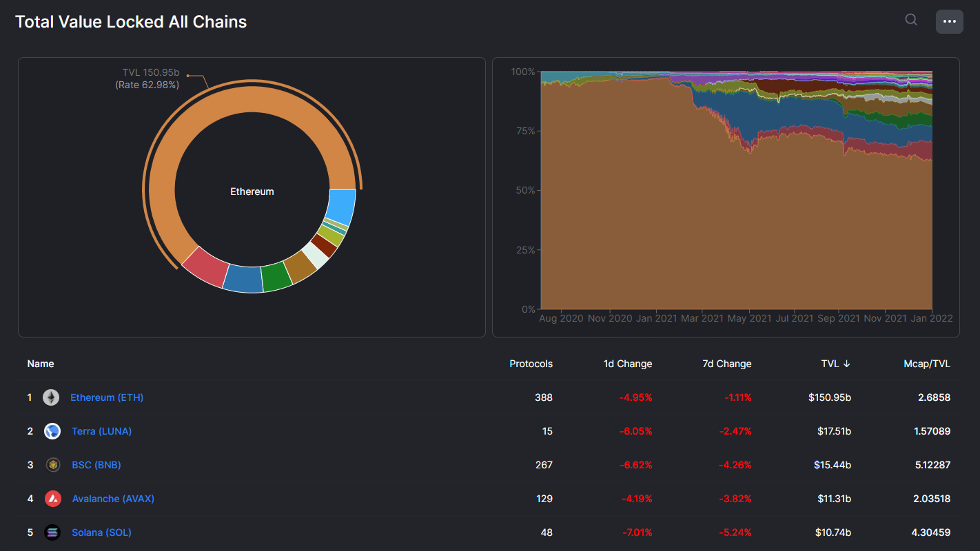Open the Terra (LUNA) link
Viewport: 980px width, 551px height.
[101, 431]
